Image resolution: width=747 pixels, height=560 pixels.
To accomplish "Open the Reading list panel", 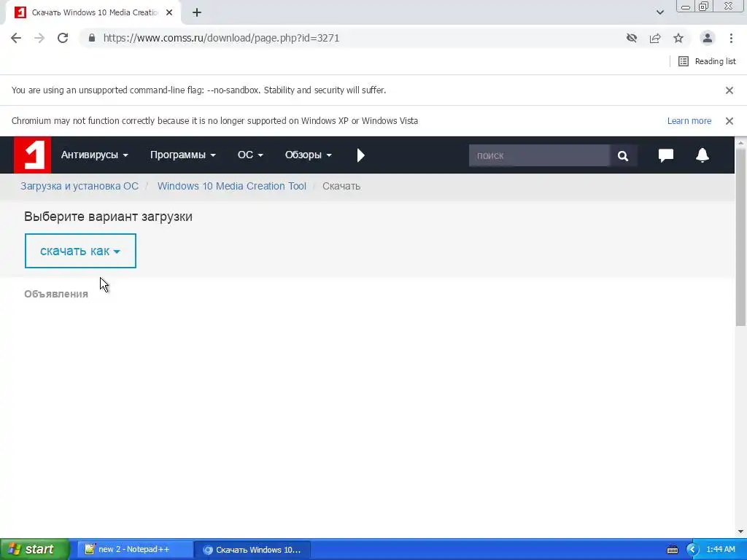I will point(707,61).
